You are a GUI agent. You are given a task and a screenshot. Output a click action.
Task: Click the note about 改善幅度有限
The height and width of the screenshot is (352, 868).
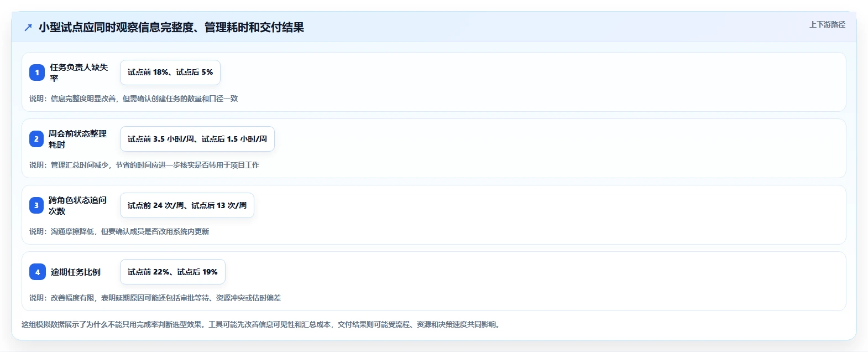pos(155,298)
